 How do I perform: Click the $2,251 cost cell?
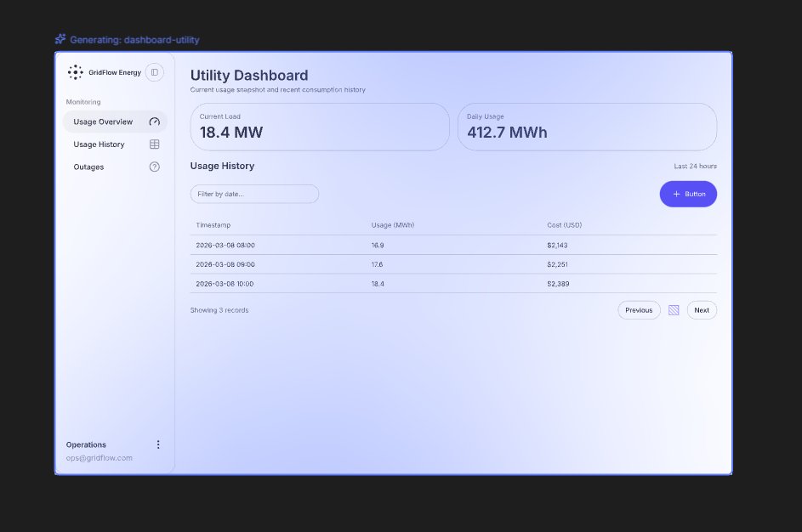558,264
